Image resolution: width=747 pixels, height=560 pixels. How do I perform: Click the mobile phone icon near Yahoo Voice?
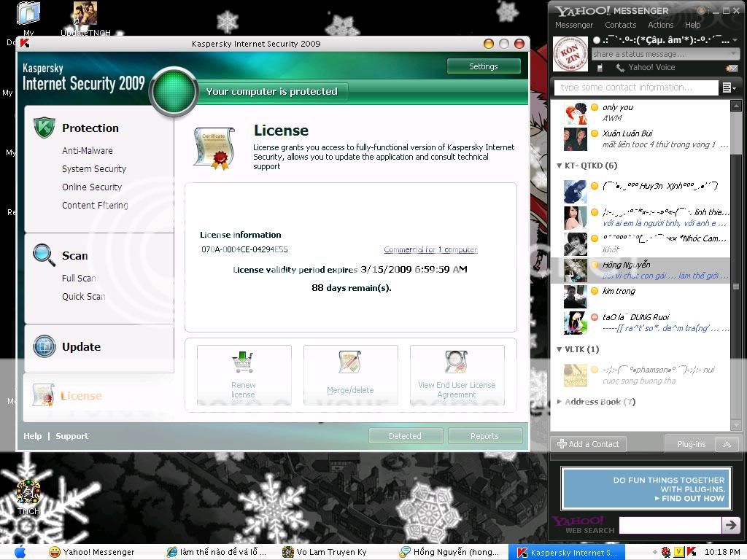(x=600, y=68)
